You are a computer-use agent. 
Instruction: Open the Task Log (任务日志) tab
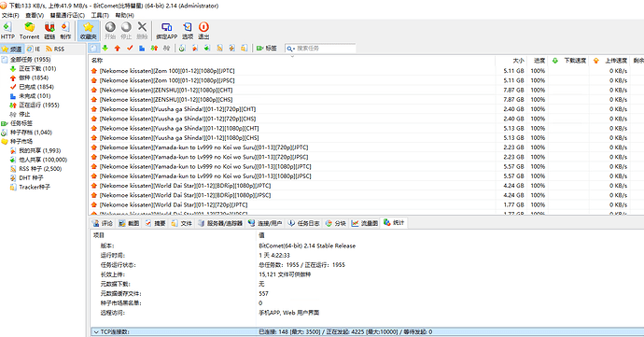pyautogui.click(x=304, y=223)
